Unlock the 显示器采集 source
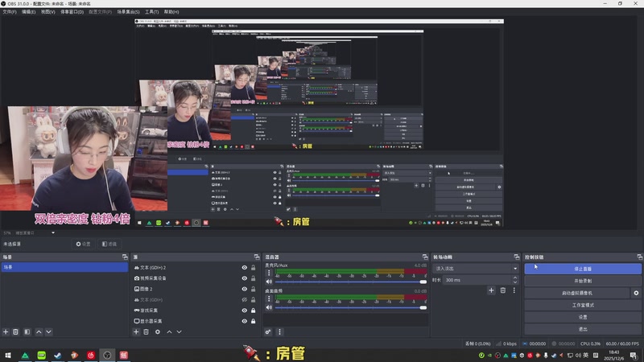644x362 pixels. click(x=254, y=321)
